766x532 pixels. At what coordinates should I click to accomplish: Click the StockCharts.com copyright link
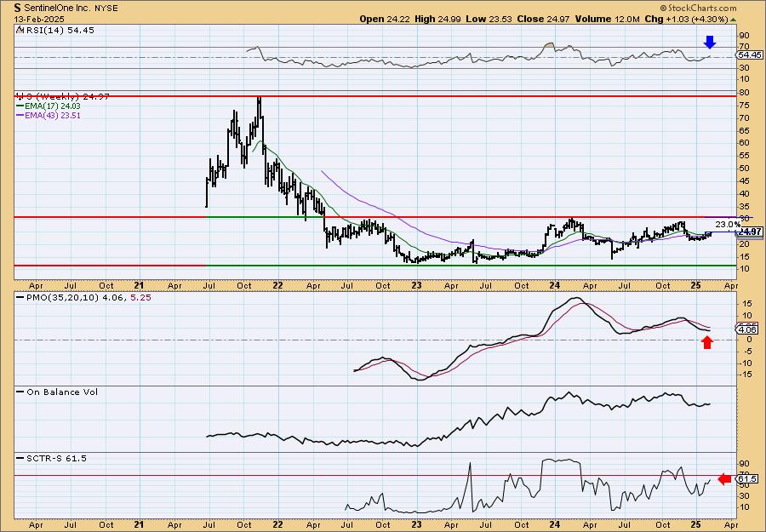(698, 8)
